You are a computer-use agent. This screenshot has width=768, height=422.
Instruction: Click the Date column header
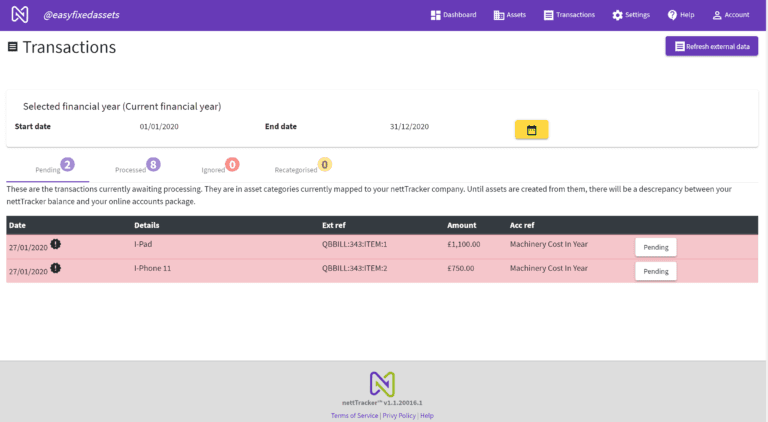click(17, 225)
